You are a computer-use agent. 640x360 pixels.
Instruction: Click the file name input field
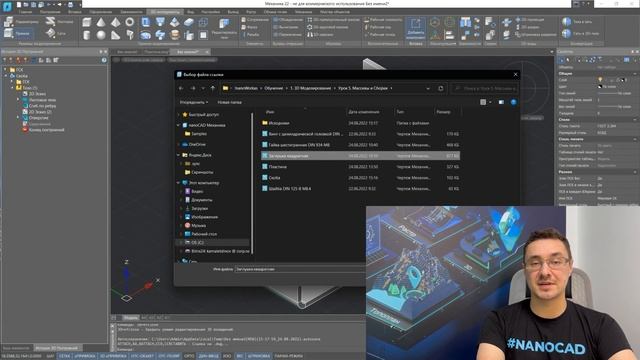pos(300,269)
